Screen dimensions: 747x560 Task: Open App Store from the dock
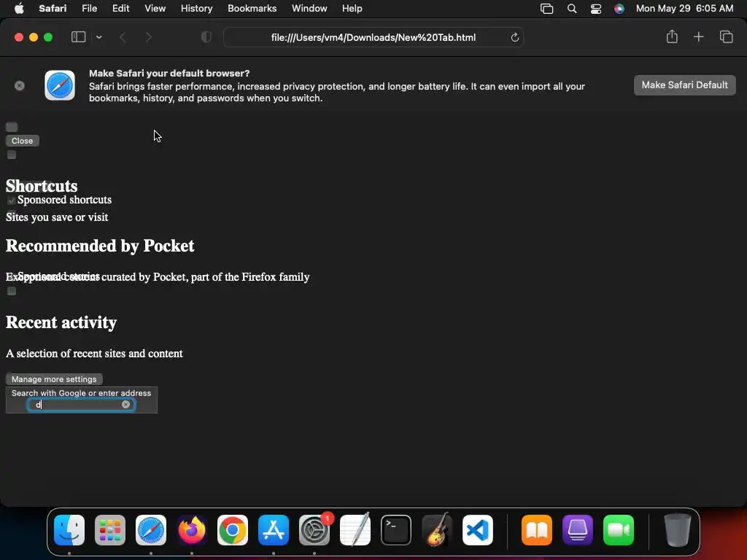pyautogui.click(x=274, y=530)
